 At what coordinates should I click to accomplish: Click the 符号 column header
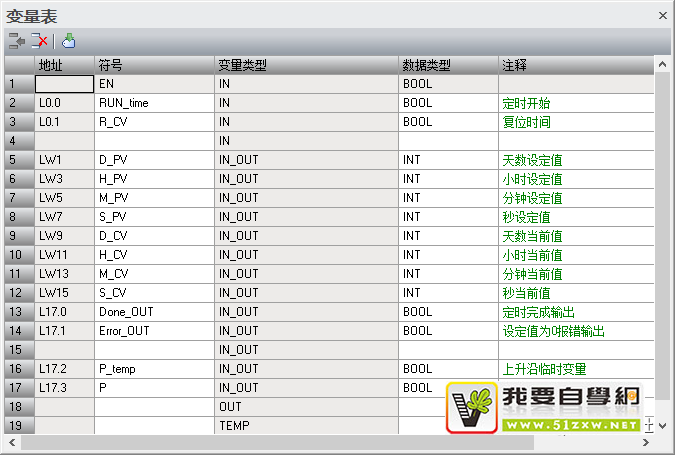[x=154, y=65]
